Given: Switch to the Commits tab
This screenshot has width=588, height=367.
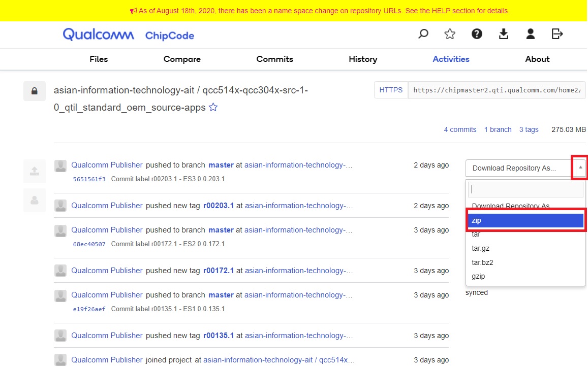Looking at the screenshot, I should (x=274, y=59).
